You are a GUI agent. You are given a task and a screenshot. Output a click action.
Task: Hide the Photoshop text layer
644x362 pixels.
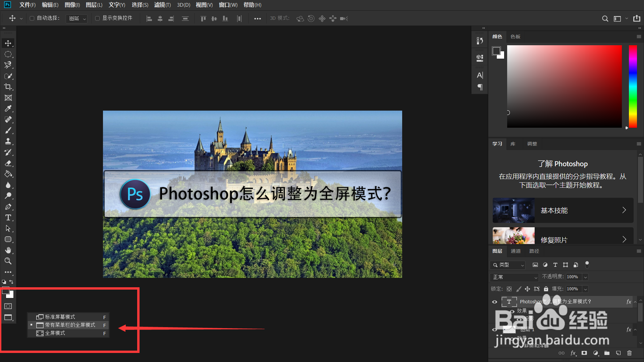(494, 302)
